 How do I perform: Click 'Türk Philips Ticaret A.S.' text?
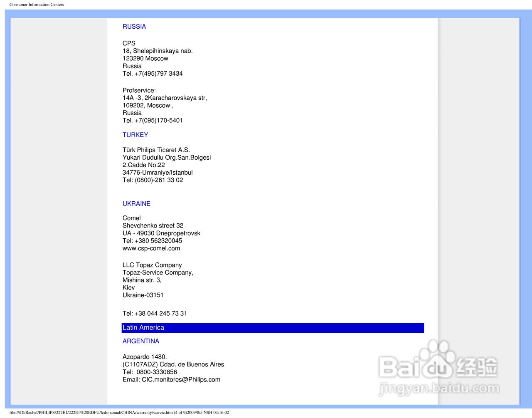click(x=156, y=150)
